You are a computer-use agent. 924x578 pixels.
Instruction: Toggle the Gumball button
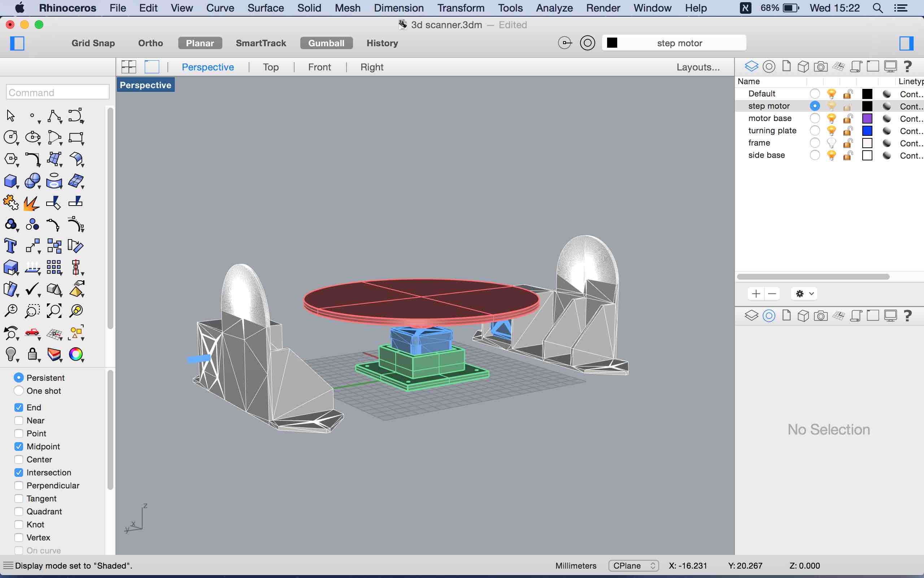point(326,43)
